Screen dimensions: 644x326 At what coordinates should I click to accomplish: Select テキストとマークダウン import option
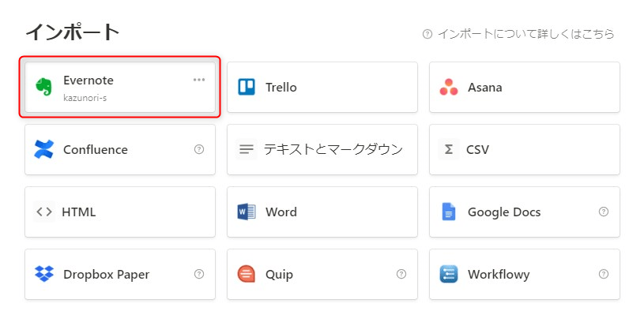[333, 149]
